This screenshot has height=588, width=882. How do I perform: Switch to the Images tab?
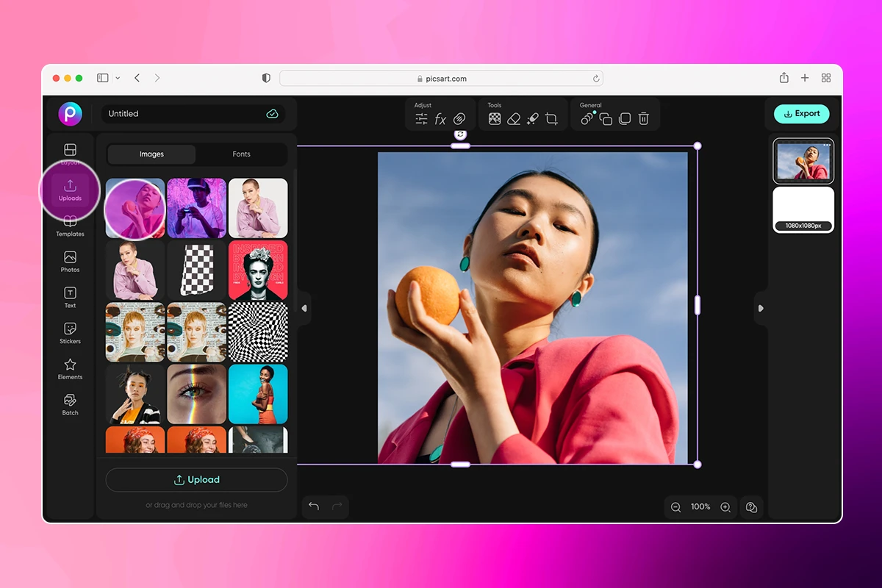point(151,154)
